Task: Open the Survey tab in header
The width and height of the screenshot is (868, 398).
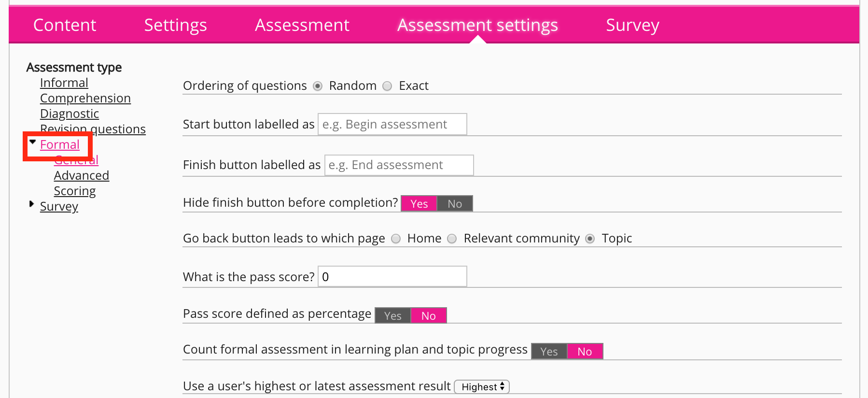Action: pos(632,25)
